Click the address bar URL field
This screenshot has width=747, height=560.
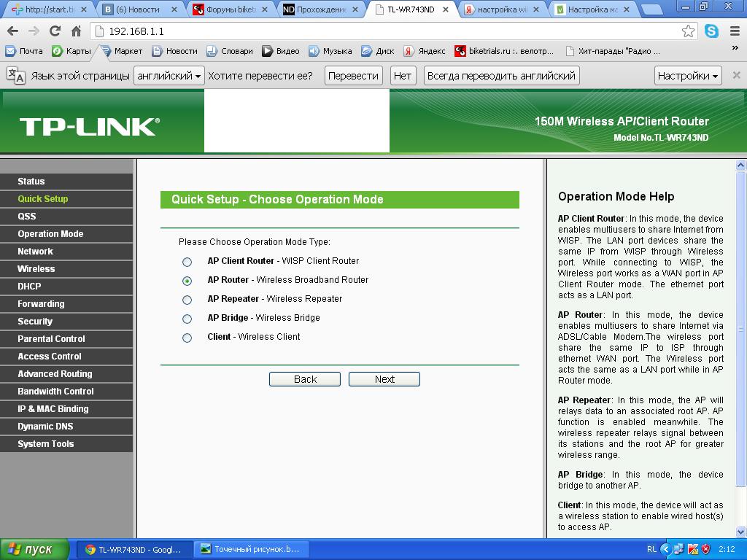pyautogui.click(x=387, y=31)
